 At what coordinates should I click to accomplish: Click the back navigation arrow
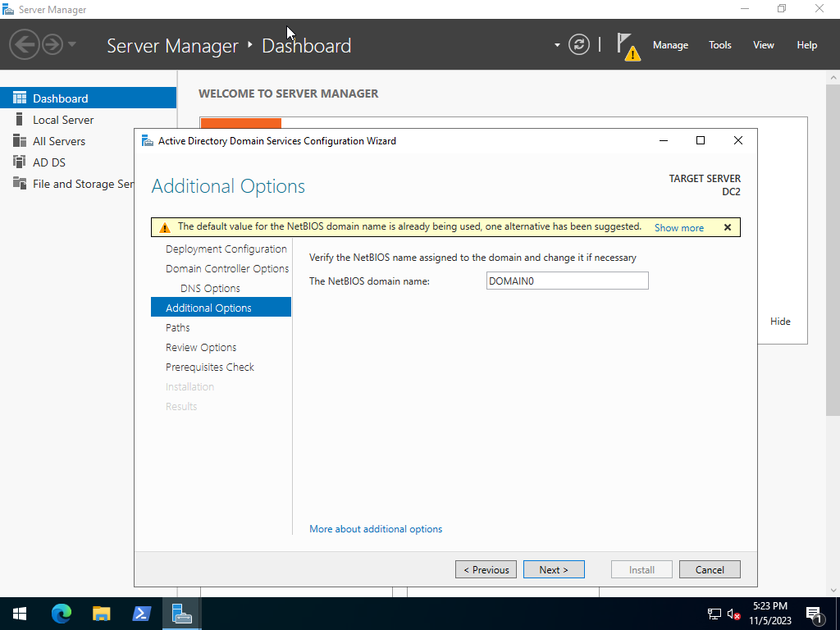25,44
